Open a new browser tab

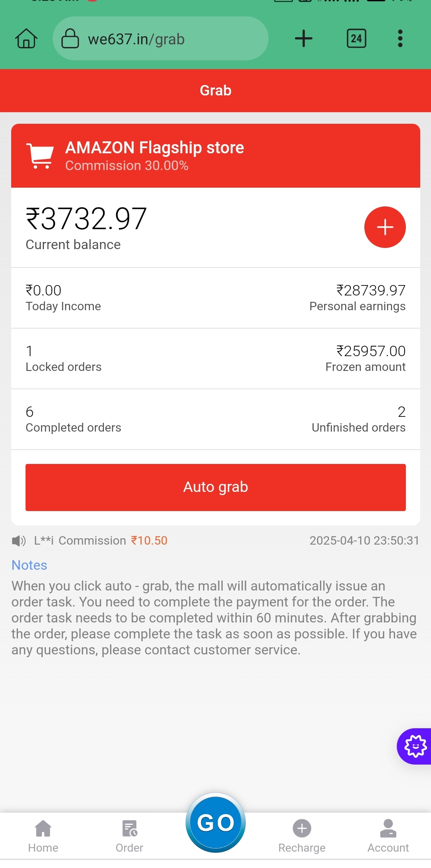coord(303,39)
